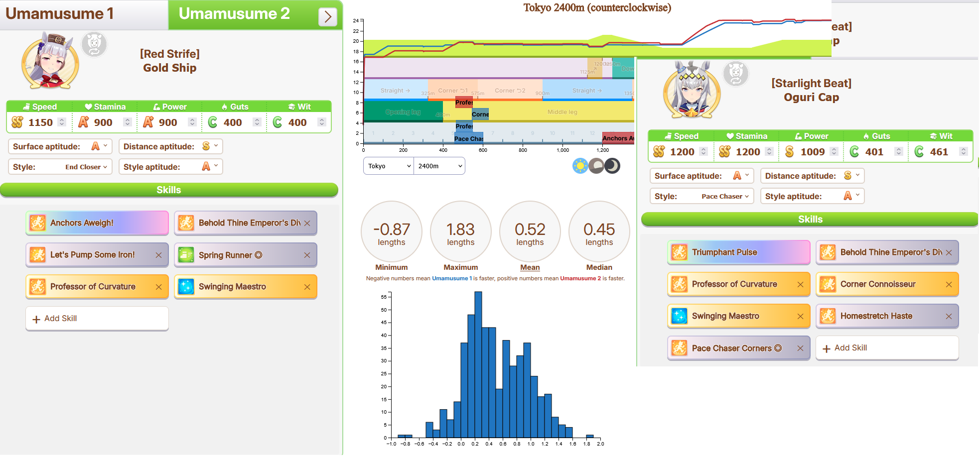The image size is (980, 458).
Task: Remove the Let's Pump Some Iron! skill
Action: point(158,255)
